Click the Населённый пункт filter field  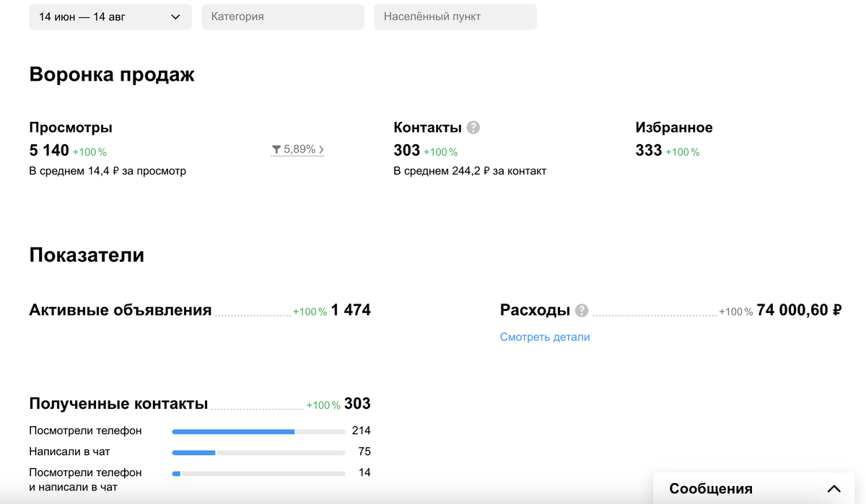455,17
